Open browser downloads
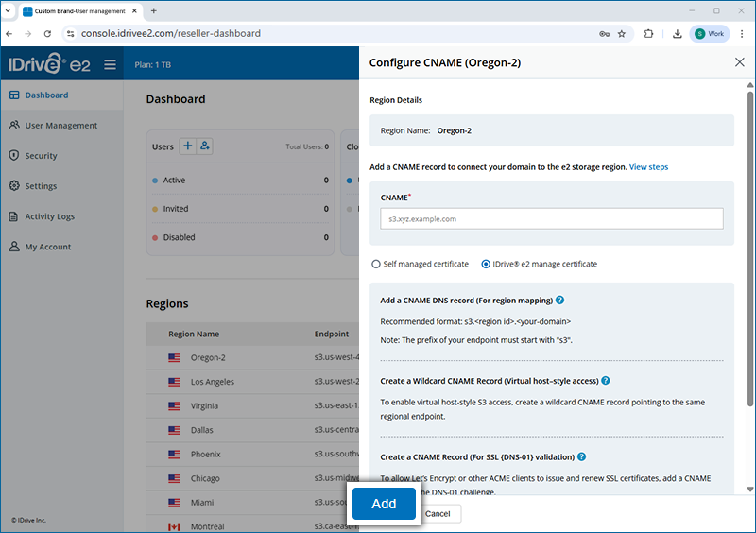Image resolution: width=756 pixels, height=533 pixels. (677, 34)
